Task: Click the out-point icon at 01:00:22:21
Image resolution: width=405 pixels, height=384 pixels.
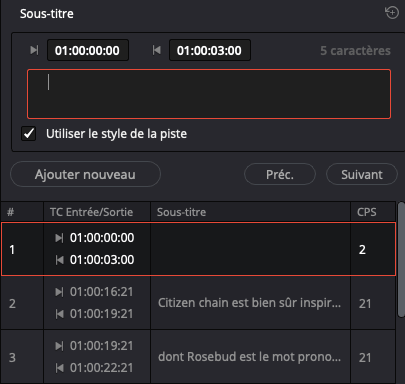Action: pyautogui.click(x=59, y=368)
